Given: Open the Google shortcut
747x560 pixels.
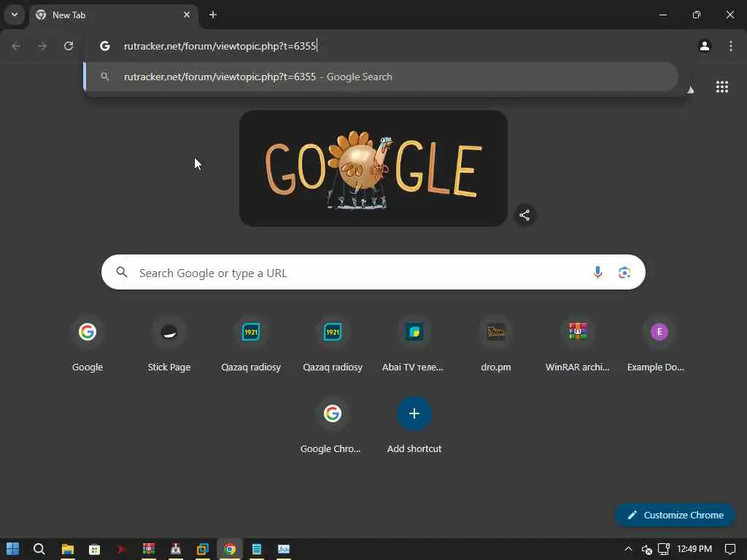Looking at the screenshot, I should (88, 344).
